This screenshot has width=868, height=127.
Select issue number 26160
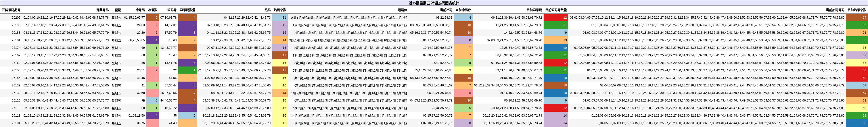16,63
